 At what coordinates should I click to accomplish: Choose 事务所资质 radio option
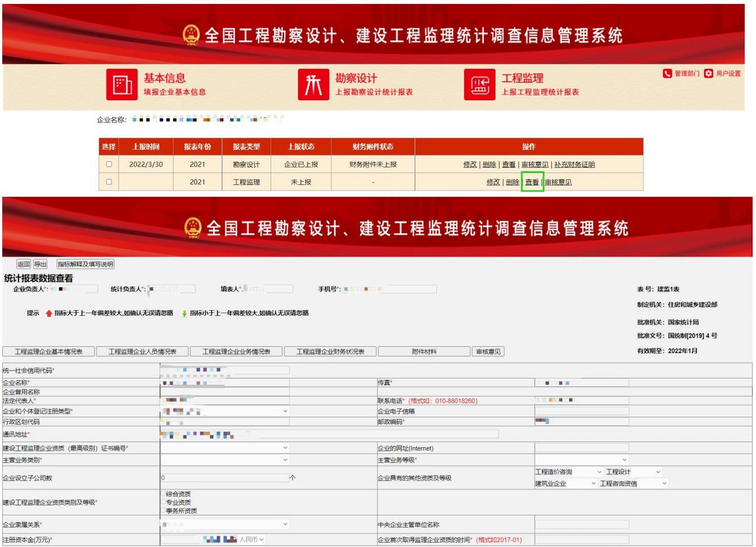[163, 511]
